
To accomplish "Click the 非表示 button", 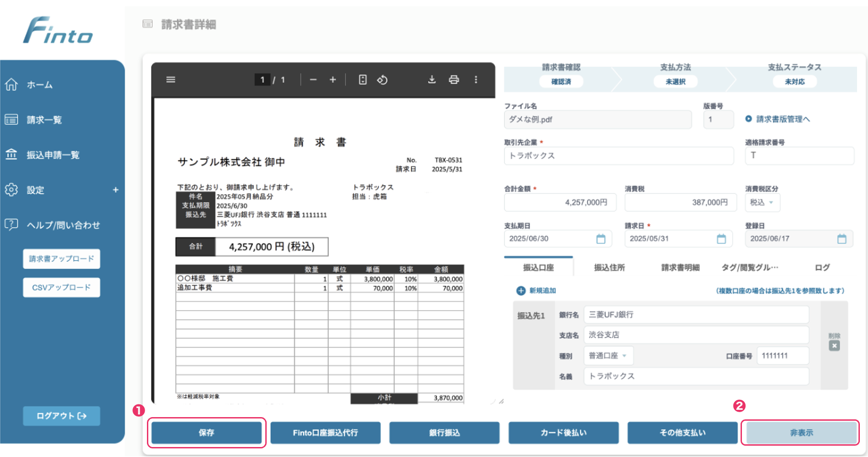I will tap(801, 433).
